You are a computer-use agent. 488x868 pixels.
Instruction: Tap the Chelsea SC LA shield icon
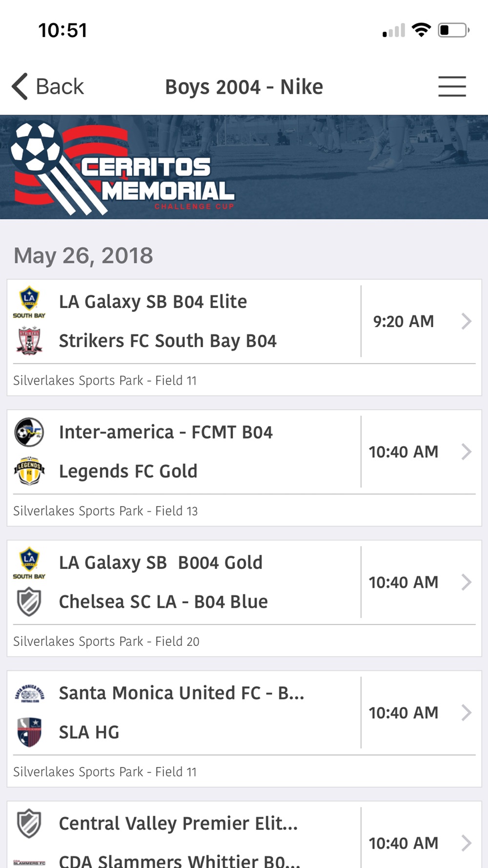29,601
